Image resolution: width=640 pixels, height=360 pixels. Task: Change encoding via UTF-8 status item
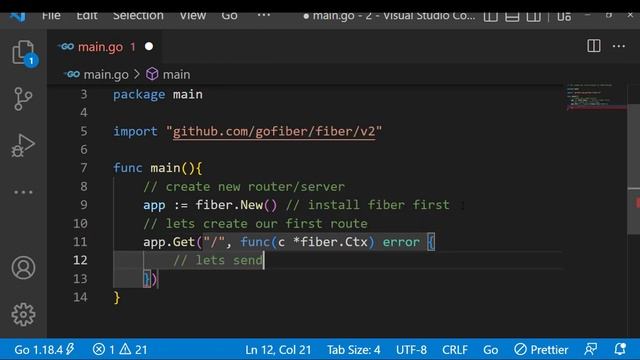pyautogui.click(x=411, y=350)
